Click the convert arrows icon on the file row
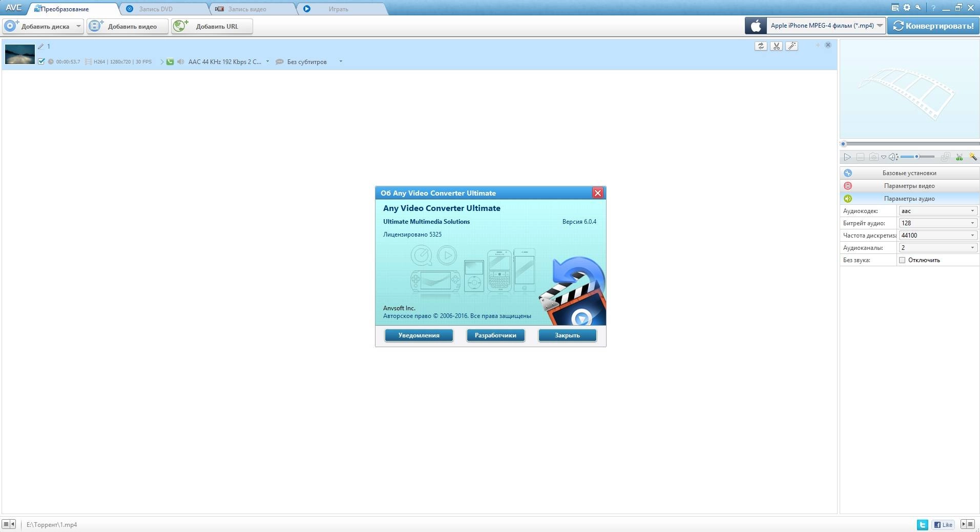The image size is (980, 532). [761, 46]
